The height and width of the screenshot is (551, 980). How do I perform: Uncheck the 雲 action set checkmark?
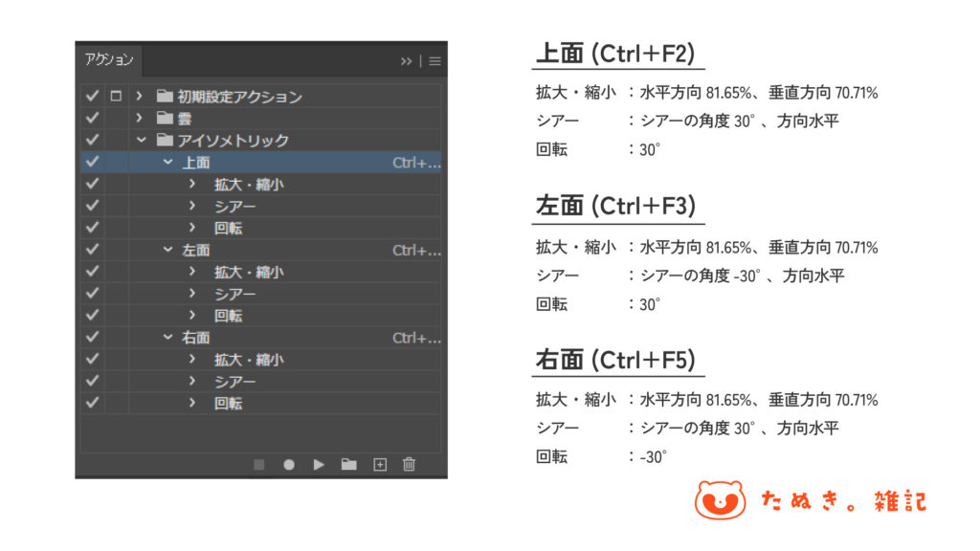[x=92, y=119]
